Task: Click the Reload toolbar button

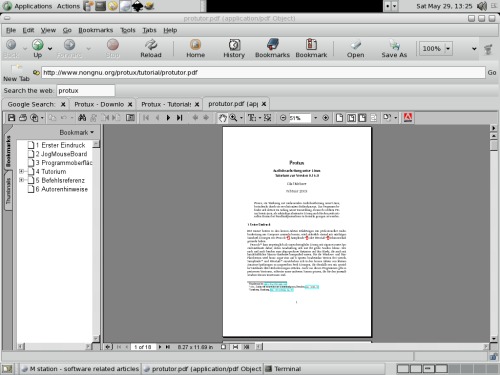Action: 151,48
